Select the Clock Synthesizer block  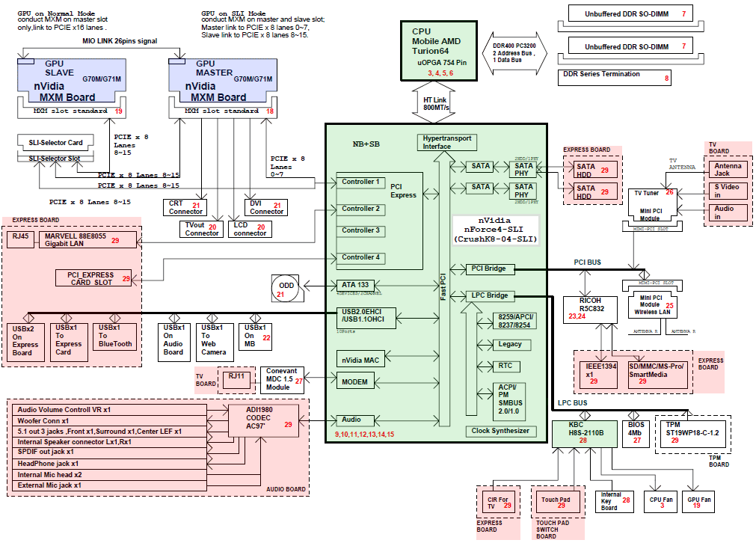coord(500,431)
